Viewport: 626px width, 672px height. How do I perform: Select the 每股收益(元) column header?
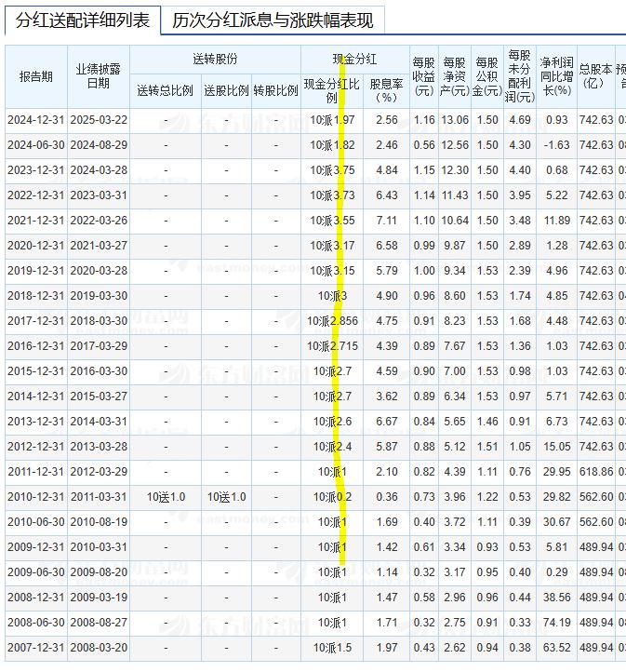tap(424, 75)
